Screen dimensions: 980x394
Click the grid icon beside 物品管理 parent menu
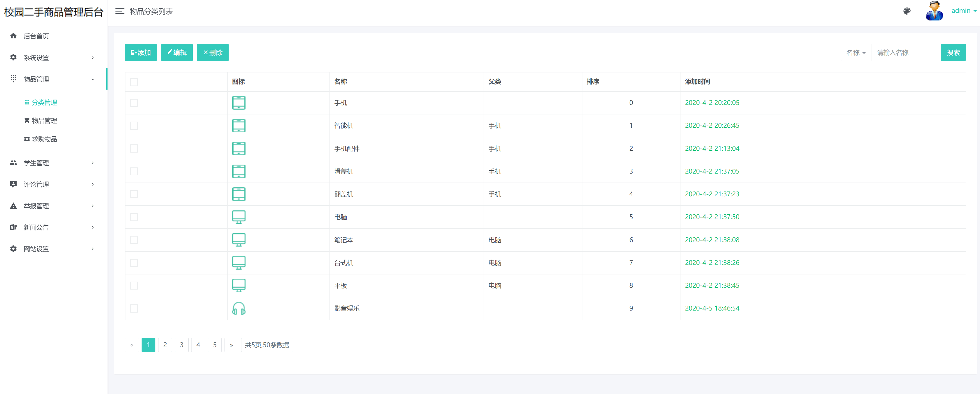(13, 78)
